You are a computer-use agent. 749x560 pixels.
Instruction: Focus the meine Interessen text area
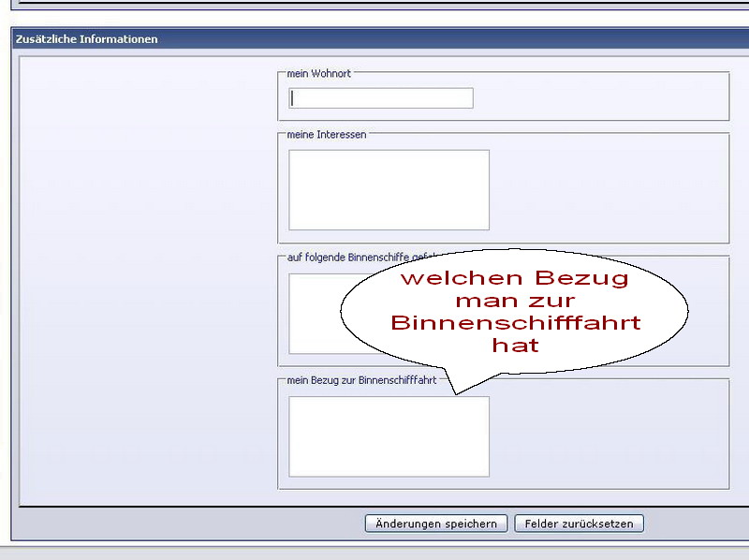pos(389,189)
